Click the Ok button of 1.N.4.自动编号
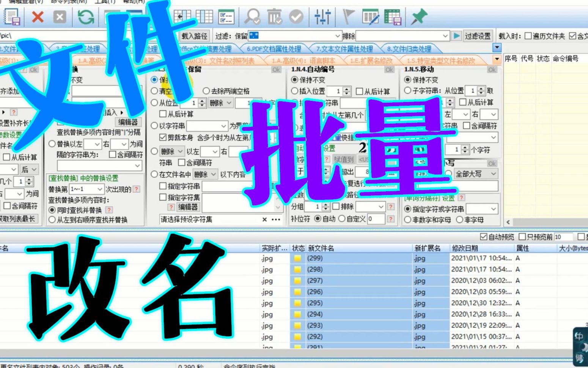The height and width of the screenshot is (368, 588). coord(390,69)
